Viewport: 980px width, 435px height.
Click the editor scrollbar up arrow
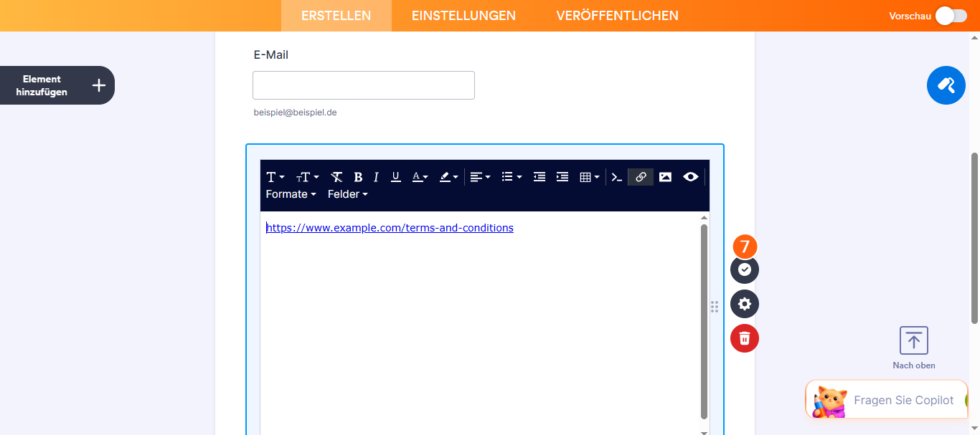tap(704, 217)
